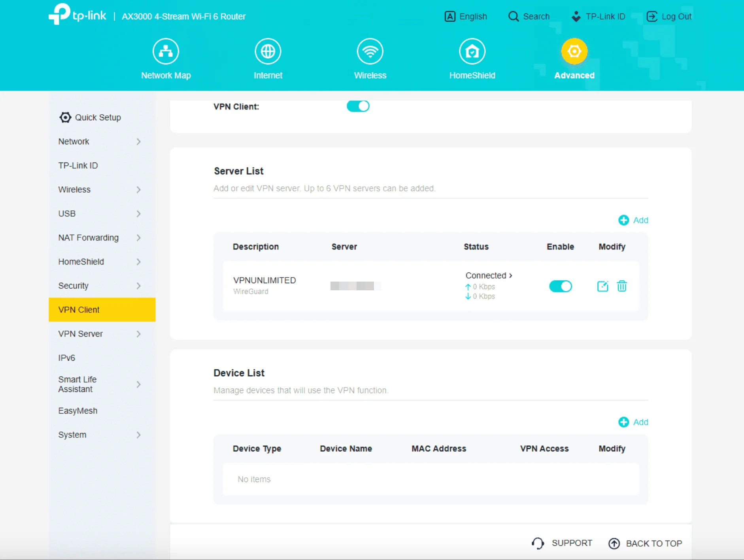
Task: Click the English language label
Action: (473, 17)
